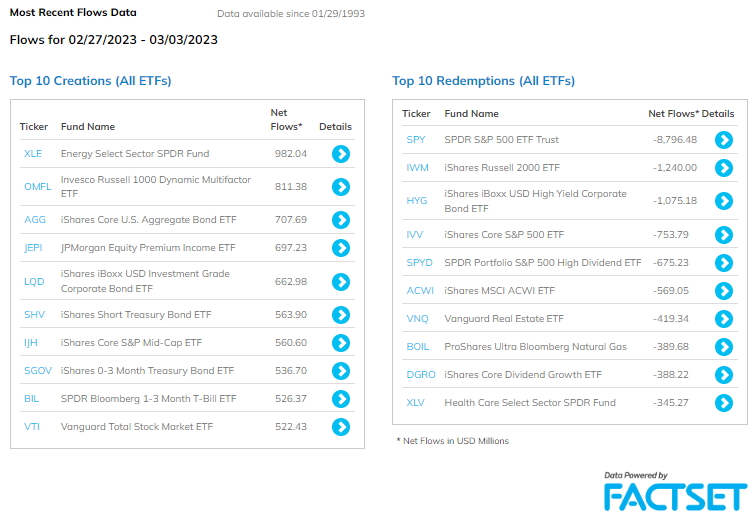Open the IVV ticker link
This screenshot has width=753, height=531.
[414, 235]
